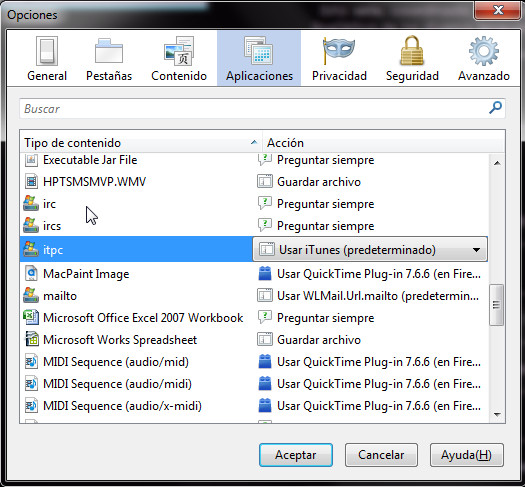This screenshot has height=487, width=525.
Task: Click the MIDI Sequence (audio/x-midi) icon
Action: [31, 406]
